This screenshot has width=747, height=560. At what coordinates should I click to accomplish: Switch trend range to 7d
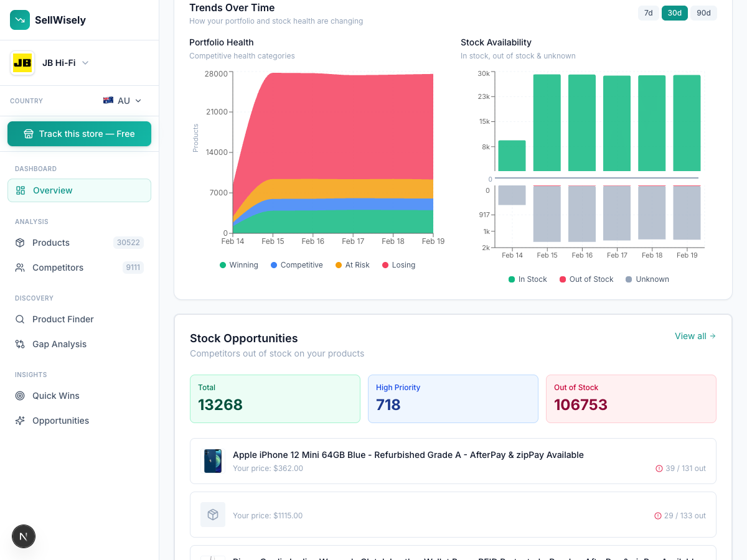point(648,13)
